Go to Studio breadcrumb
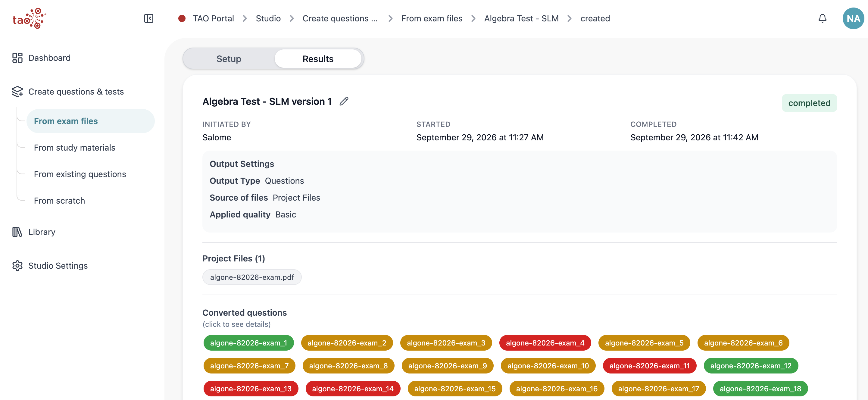The image size is (868, 400). [268, 19]
